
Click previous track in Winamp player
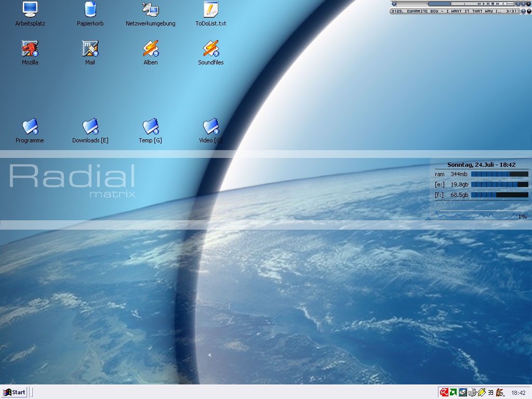(479, 4)
